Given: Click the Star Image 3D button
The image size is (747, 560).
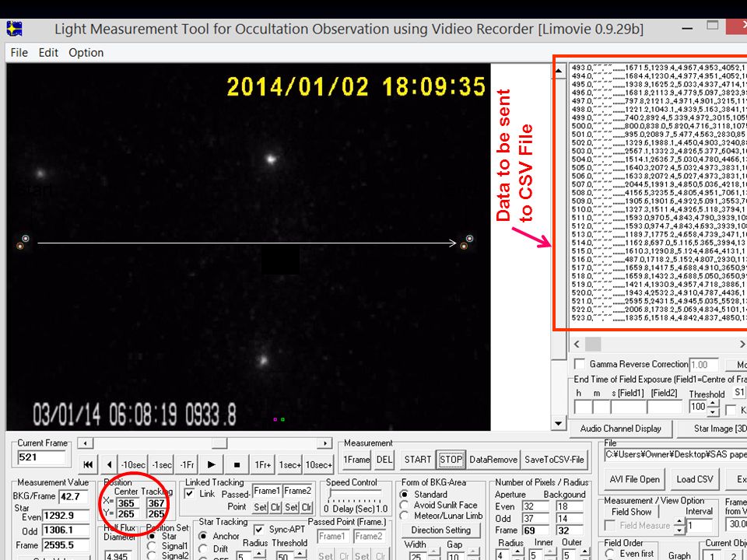Looking at the screenshot, I should (712, 429).
